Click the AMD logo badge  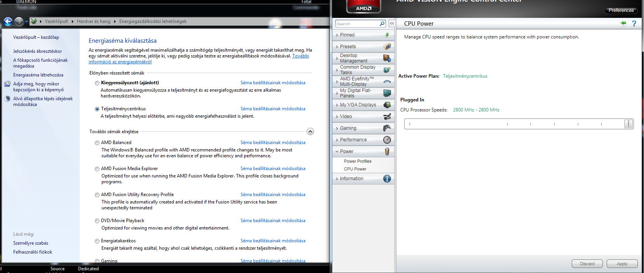click(363, 6)
